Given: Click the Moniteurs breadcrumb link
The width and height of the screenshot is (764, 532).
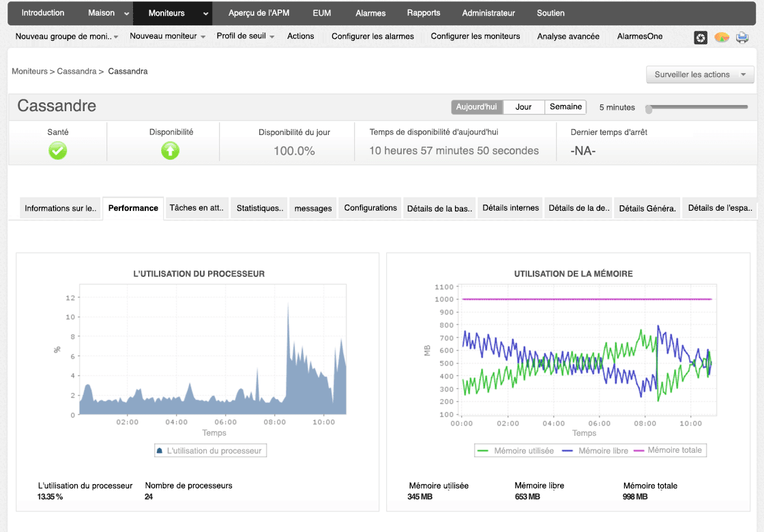Looking at the screenshot, I should (x=29, y=71).
